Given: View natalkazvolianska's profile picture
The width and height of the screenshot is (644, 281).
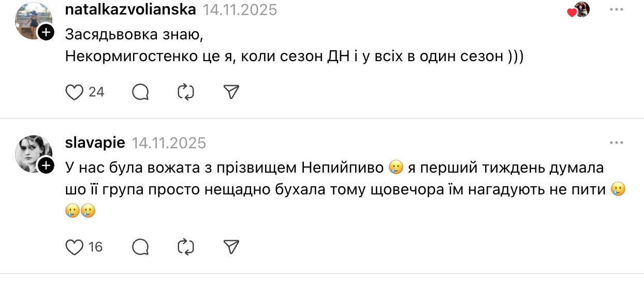Looking at the screenshot, I should point(32,20).
